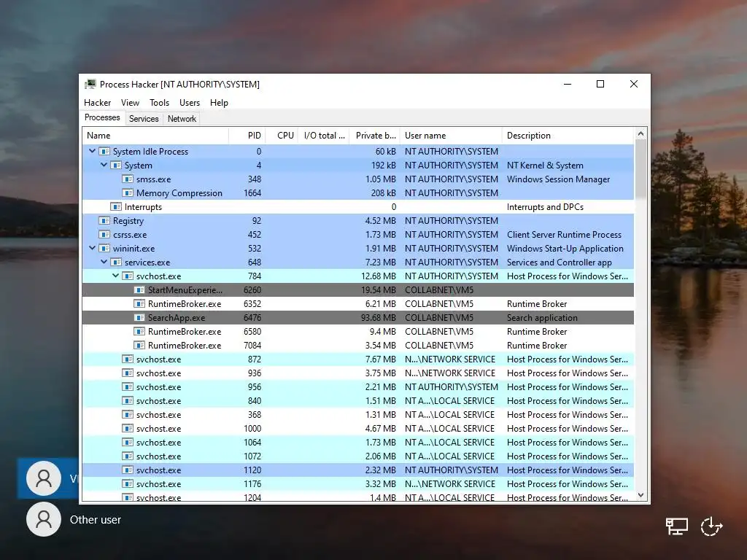Click the Process Hacker title bar icon
Viewport: 747px width, 560px height.
(x=90, y=85)
